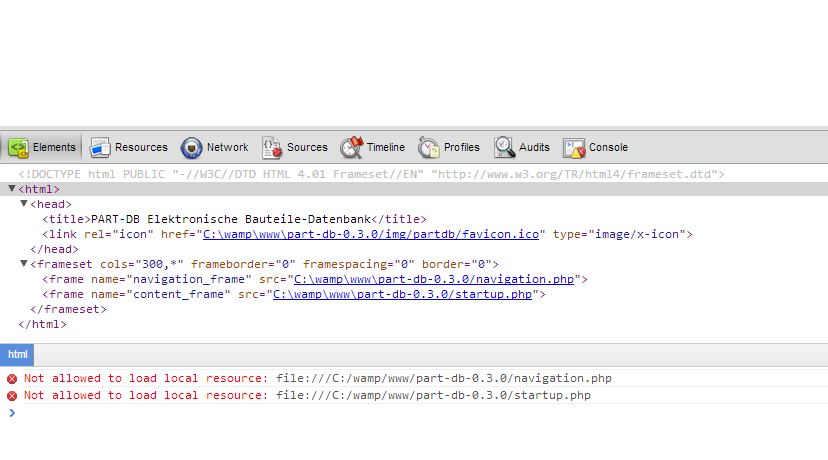Collapse the html node triangle
828x460 pixels.
[12, 189]
